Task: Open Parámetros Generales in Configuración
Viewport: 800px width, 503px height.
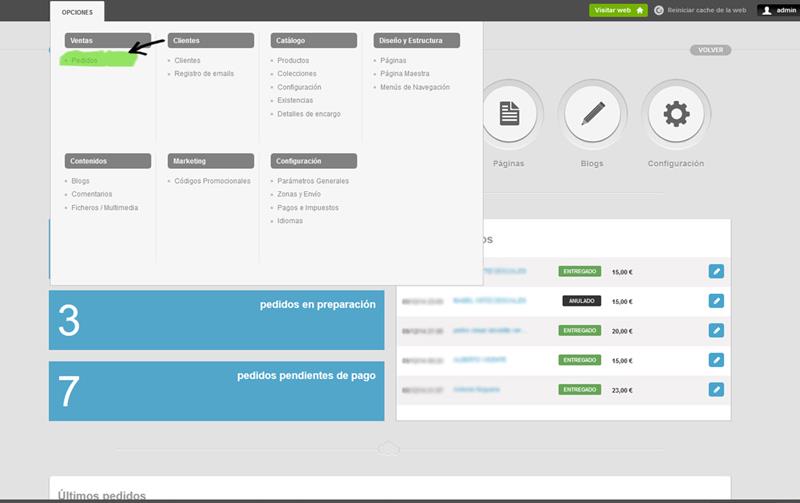Action: click(x=313, y=181)
